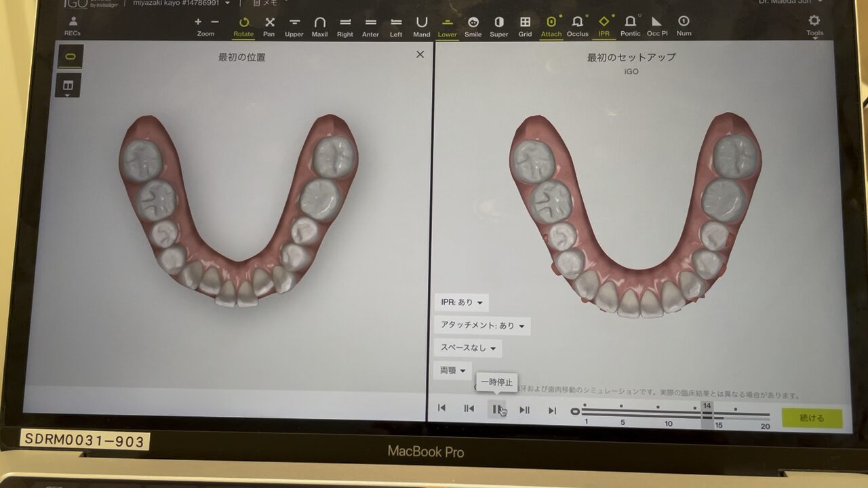Toggle IPR display
This screenshot has height=488, width=868.
coord(604,27)
